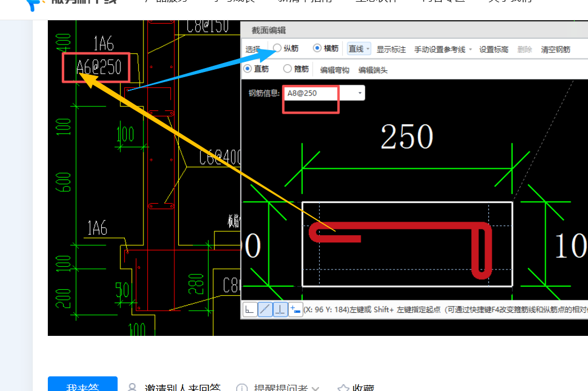
Task: Expand the 提醒提问者 chevron
Action: click(315, 388)
